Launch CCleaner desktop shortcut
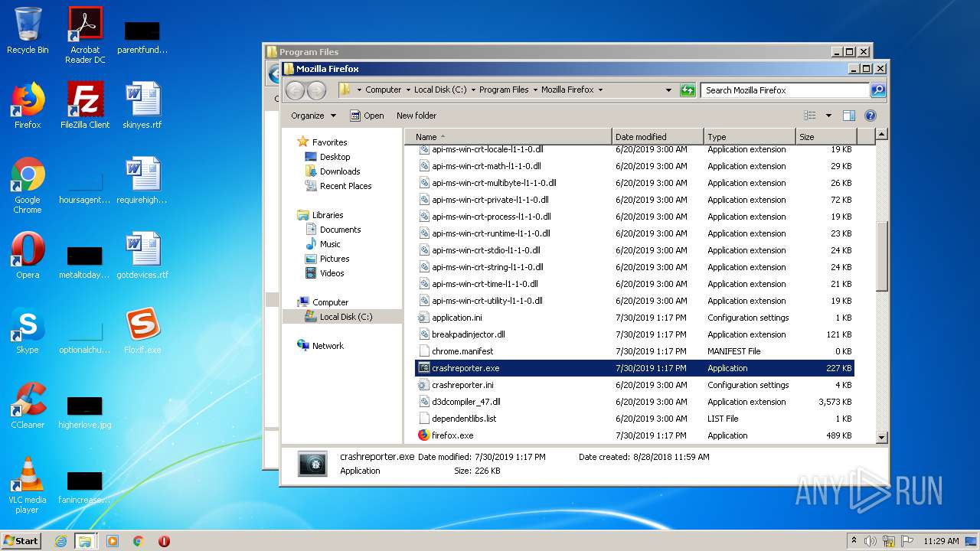980x551 pixels. pos(28,406)
